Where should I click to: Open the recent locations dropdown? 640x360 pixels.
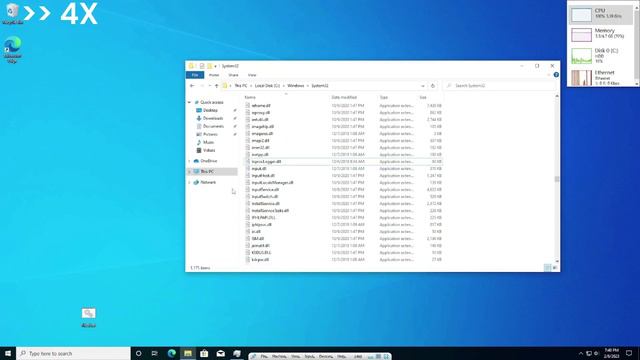pos(209,86)
